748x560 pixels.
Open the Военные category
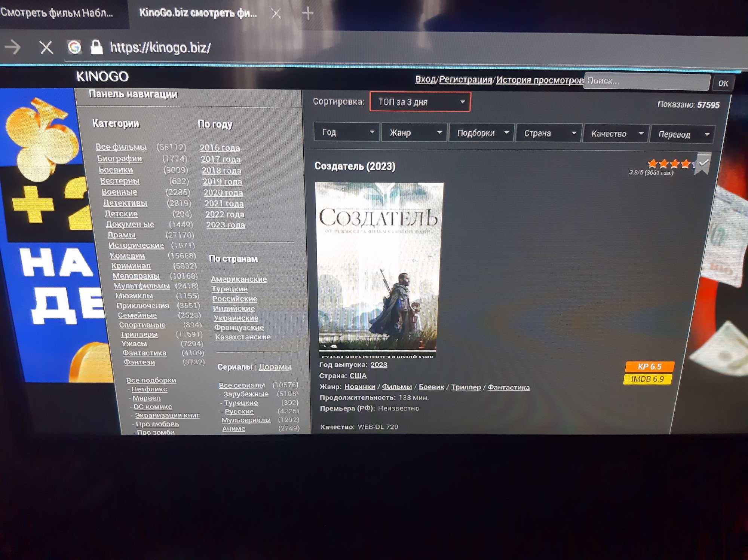[x=119, y=192]
